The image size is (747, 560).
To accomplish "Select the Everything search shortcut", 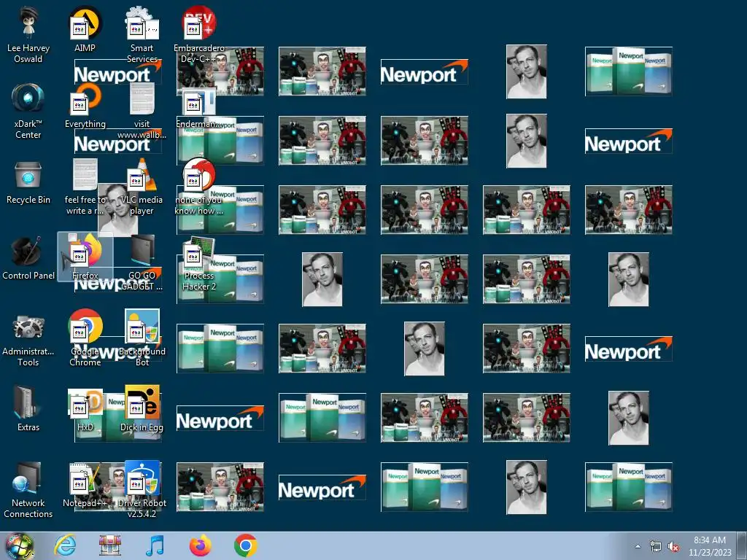I will 85,105.
